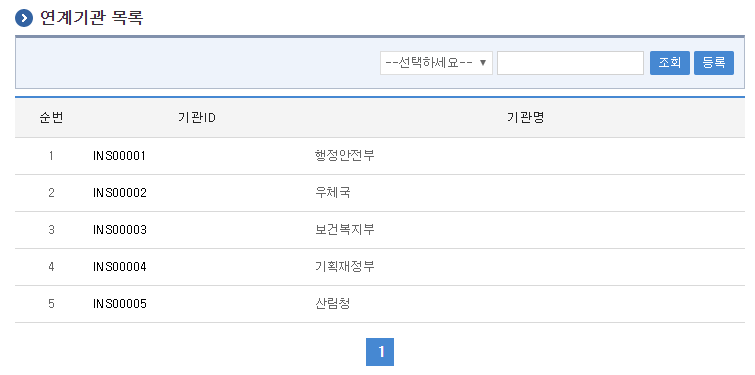The width and height of the screenshot is (755, 375).
Task: Select 행정안전부 in the institution list
Action: 344,156
